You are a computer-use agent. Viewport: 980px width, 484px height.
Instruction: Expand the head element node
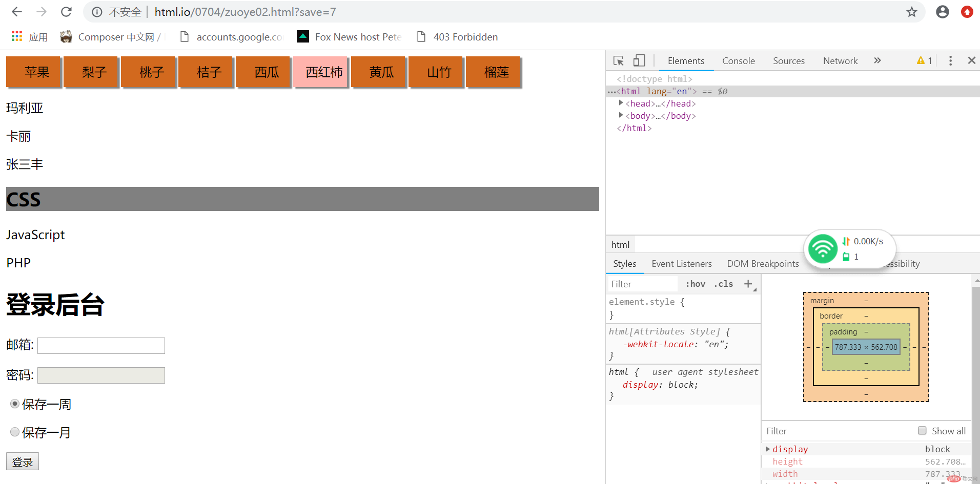(x=621, y=103)
